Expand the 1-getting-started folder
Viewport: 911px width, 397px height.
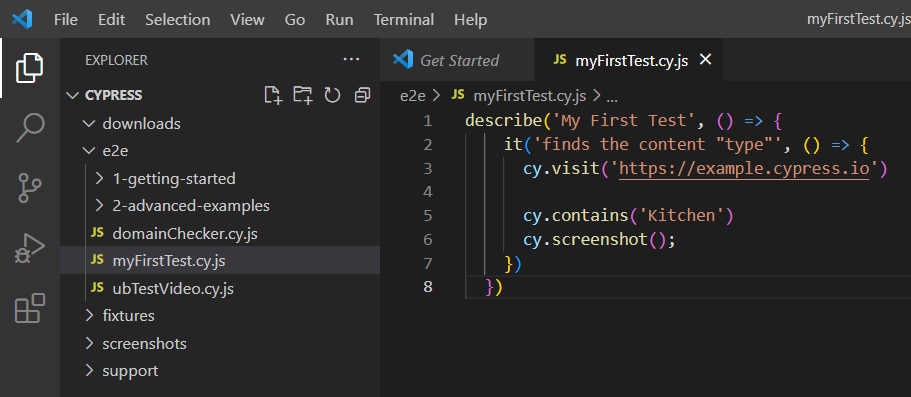[220, 178]
